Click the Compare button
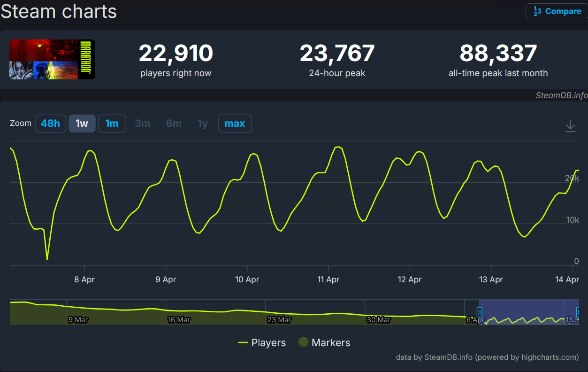Viewport: 588px width, 372px height. 557,11
